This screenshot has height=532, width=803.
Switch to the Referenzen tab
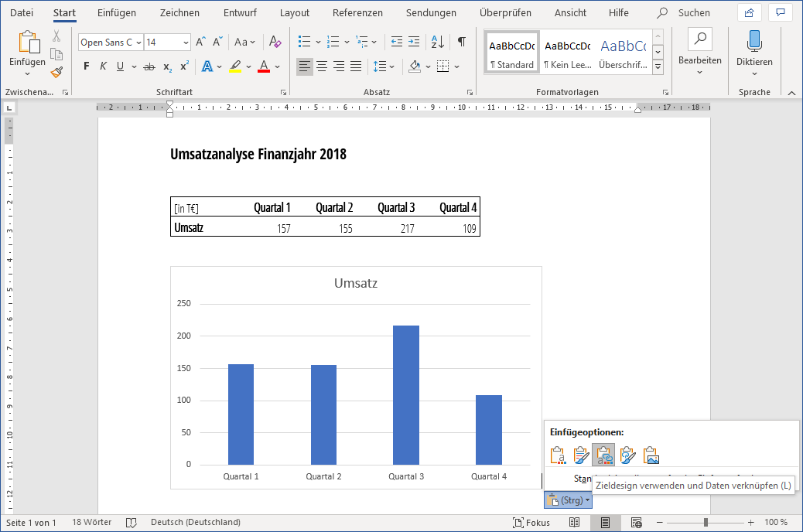357,13
